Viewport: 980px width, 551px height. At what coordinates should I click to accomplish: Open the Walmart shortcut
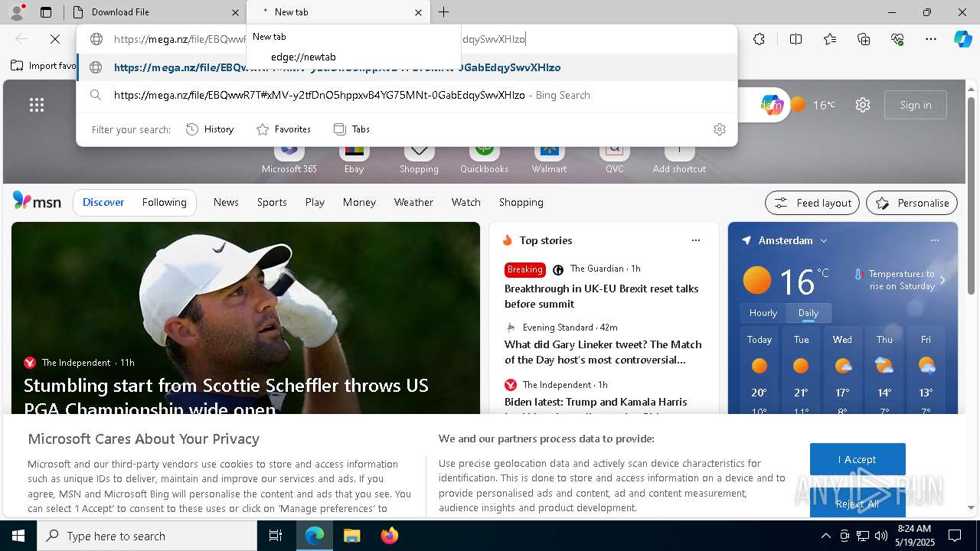coord(549,158)
